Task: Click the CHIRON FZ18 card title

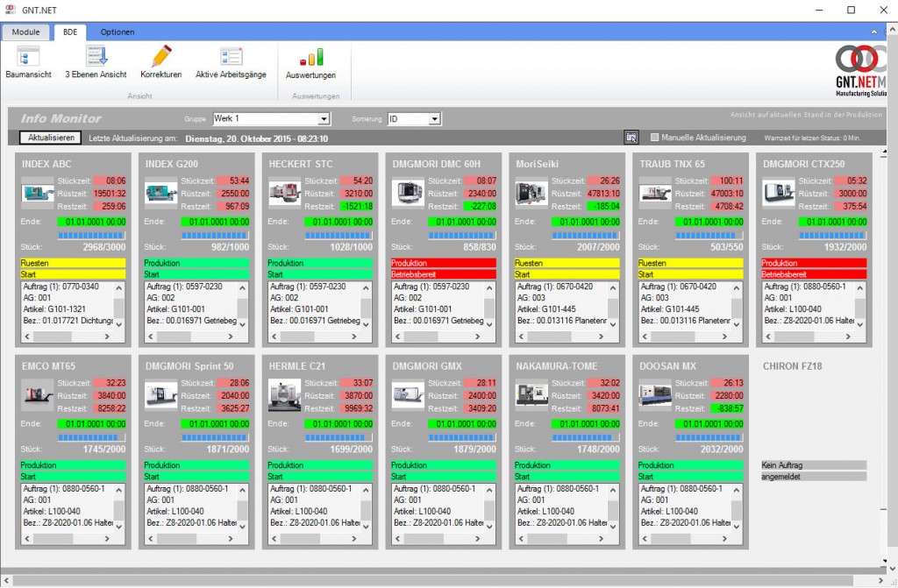Action: point(792,366)
